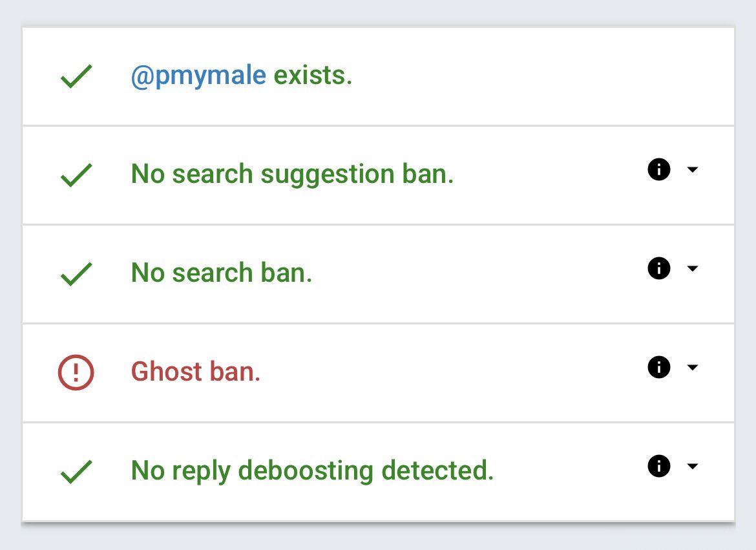Click the info icon beside No search ban
Image resolution: width=756 pixels, height=550 pixels.
tap(658, 268)
